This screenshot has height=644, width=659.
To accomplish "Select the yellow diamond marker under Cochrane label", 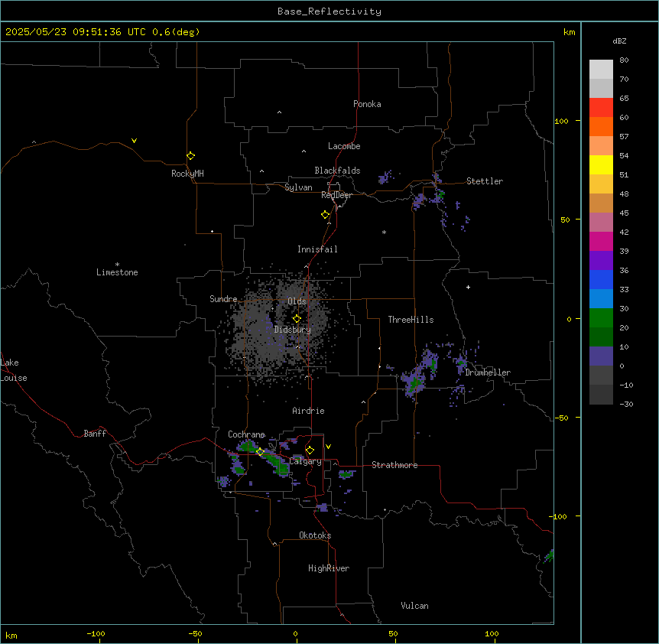I will pyautogui.click(x=260, y=452).
